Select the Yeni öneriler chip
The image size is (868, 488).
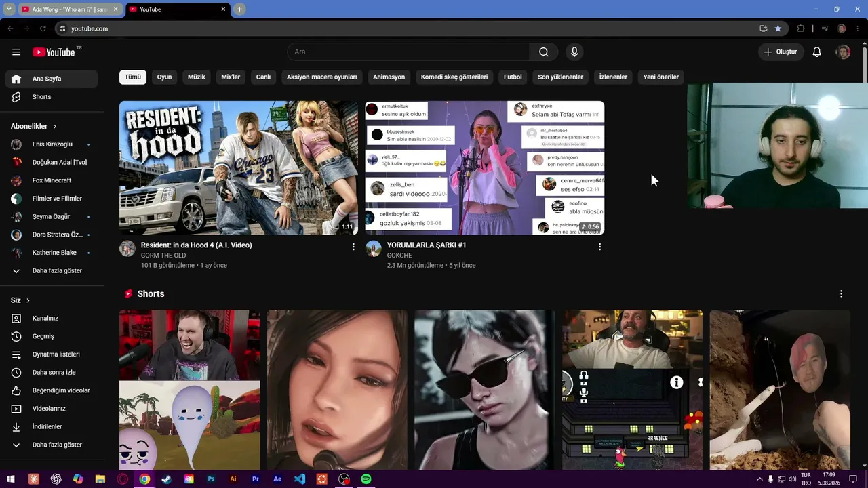pos(661,77)
